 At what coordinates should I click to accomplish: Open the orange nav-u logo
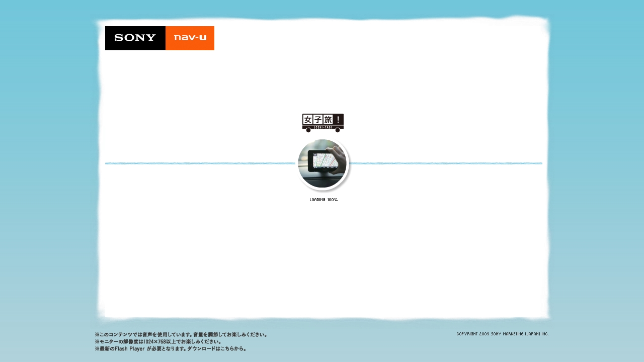190,38
